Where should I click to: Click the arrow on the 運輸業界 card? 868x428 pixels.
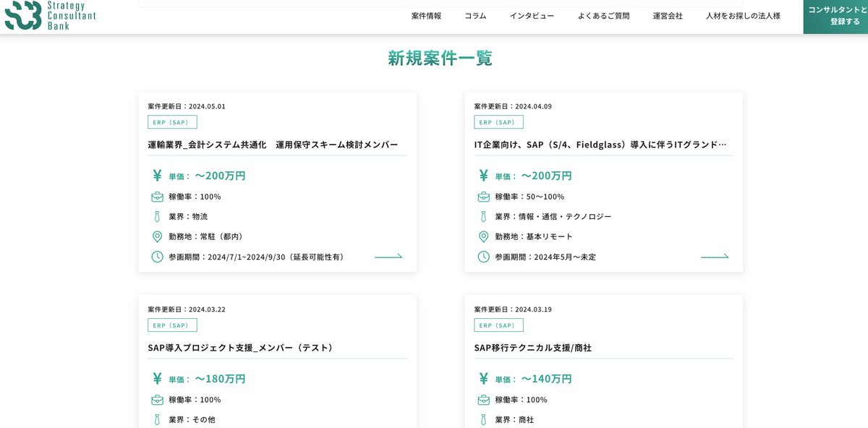click(388, 257)
